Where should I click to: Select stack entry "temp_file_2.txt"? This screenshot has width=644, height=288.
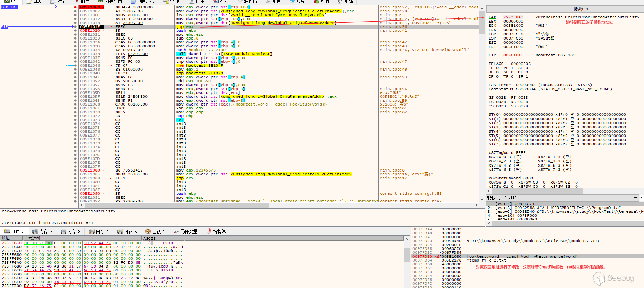(487, 260)
